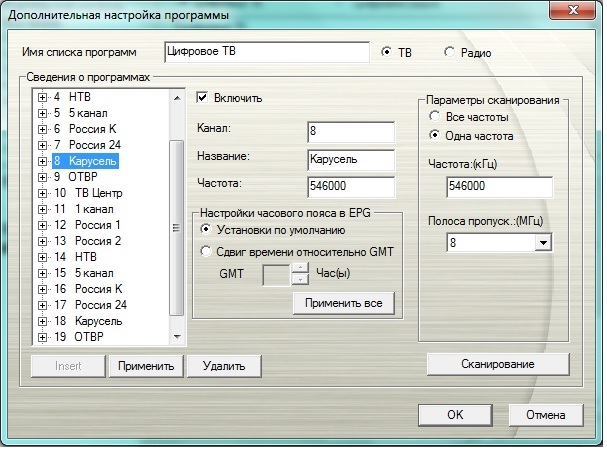Select the 17 Россия 24 row
The height and width of the screenshot is (460, 607).
91,305
